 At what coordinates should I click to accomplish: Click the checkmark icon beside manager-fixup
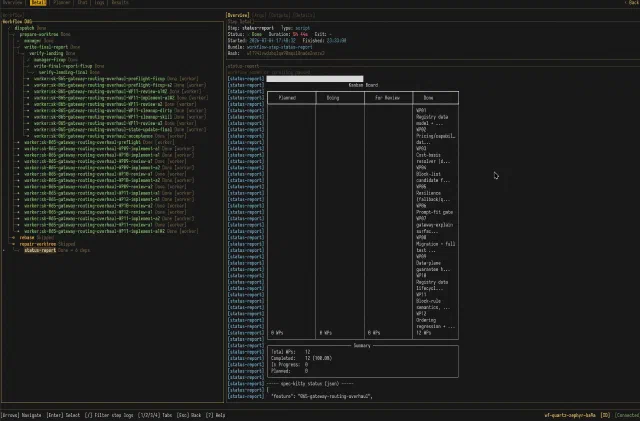(x=28, y=60)
